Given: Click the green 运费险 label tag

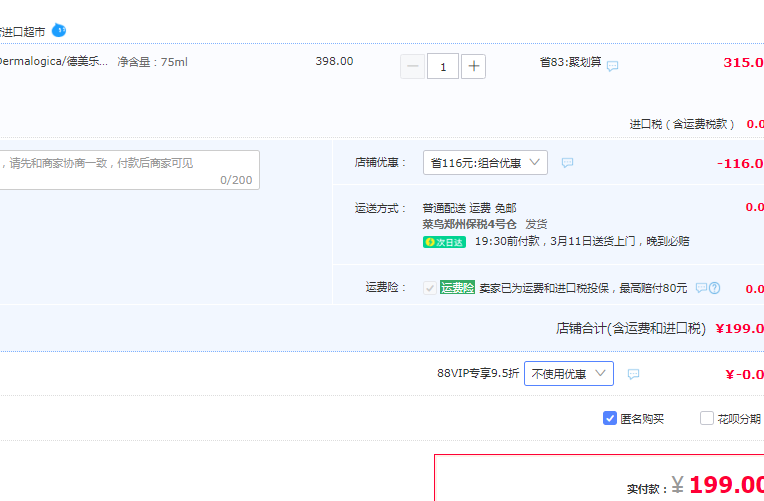Looking at the screenshot, I should point(457,288).
